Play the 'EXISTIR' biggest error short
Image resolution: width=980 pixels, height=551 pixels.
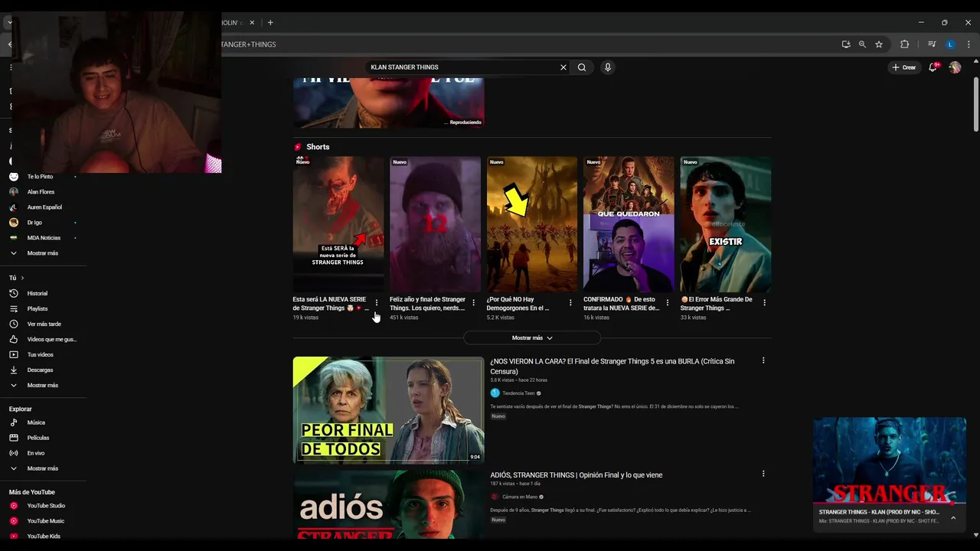coord(726,224)
